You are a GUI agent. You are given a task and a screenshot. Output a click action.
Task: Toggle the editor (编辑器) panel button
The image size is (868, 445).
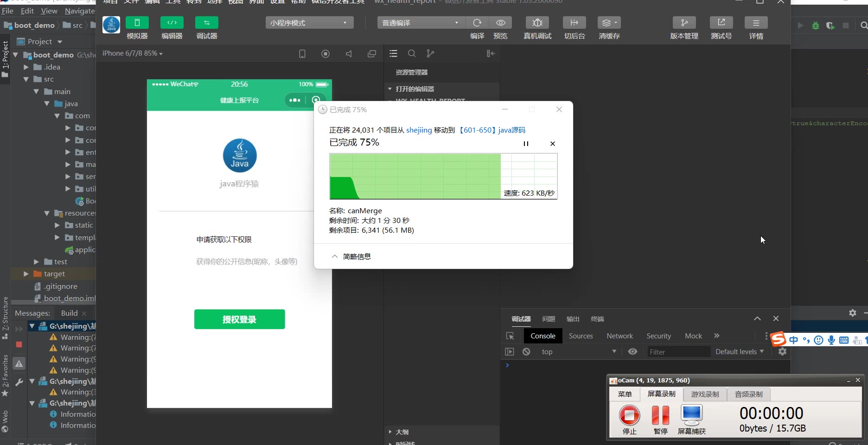click(172, 23)
